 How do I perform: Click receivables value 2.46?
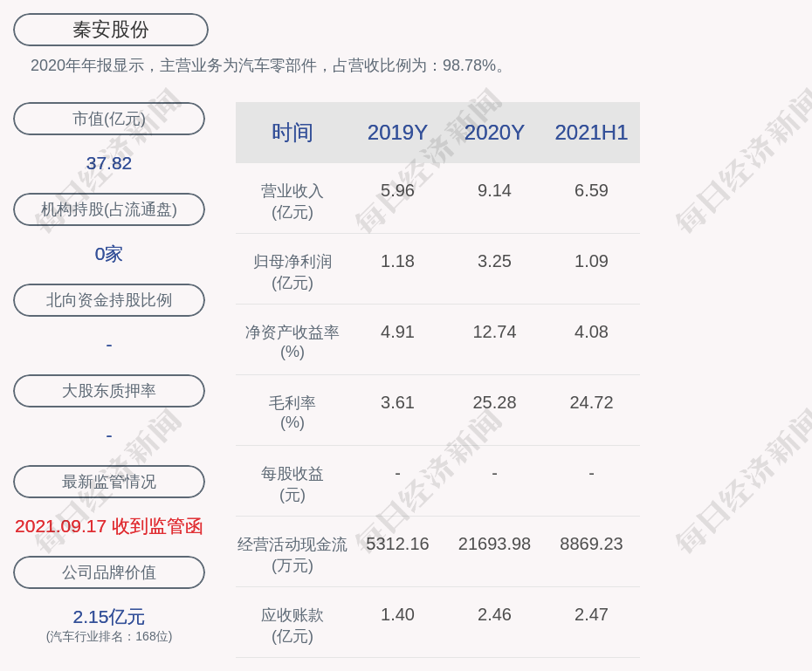point(494,614)
